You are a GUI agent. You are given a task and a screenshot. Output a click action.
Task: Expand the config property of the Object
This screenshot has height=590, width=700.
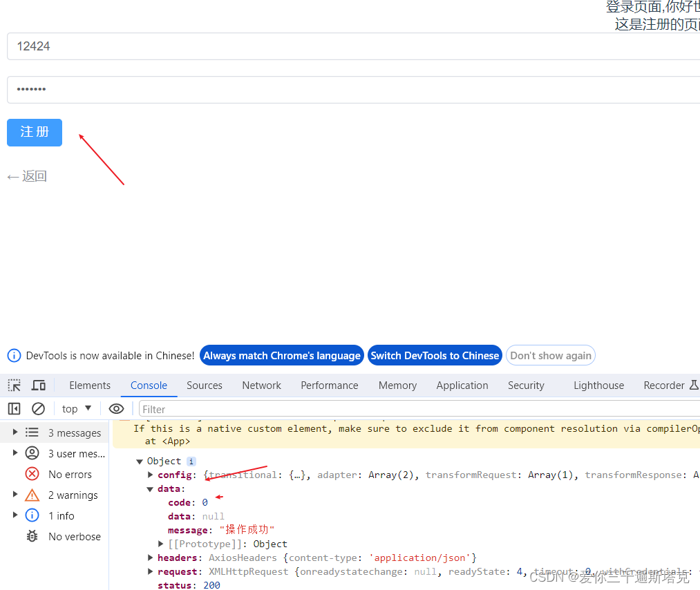pyautogui.click(x=150, y=475)
